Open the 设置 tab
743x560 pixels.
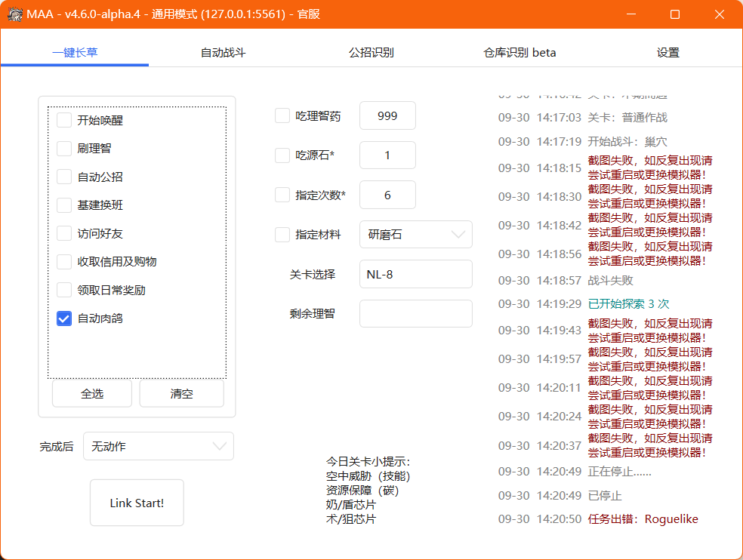coord(669,52)
